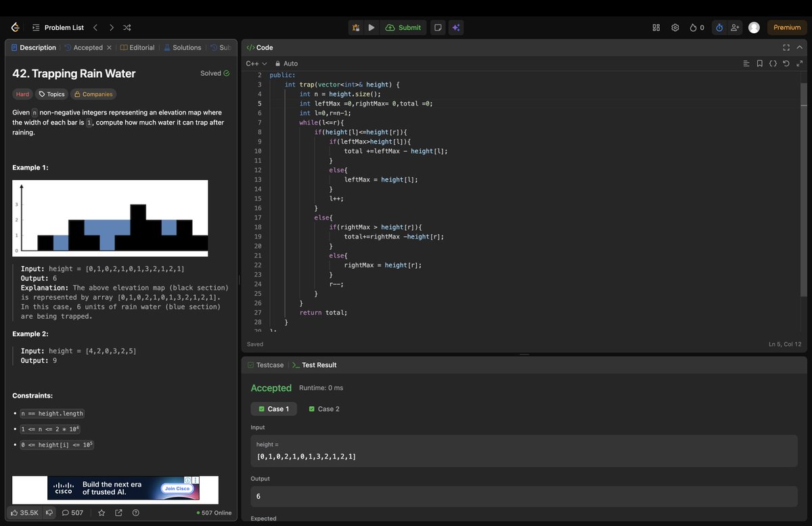Submit the solution
The width and height of the screenshot is (812, 526).
[x=403, y=28]
